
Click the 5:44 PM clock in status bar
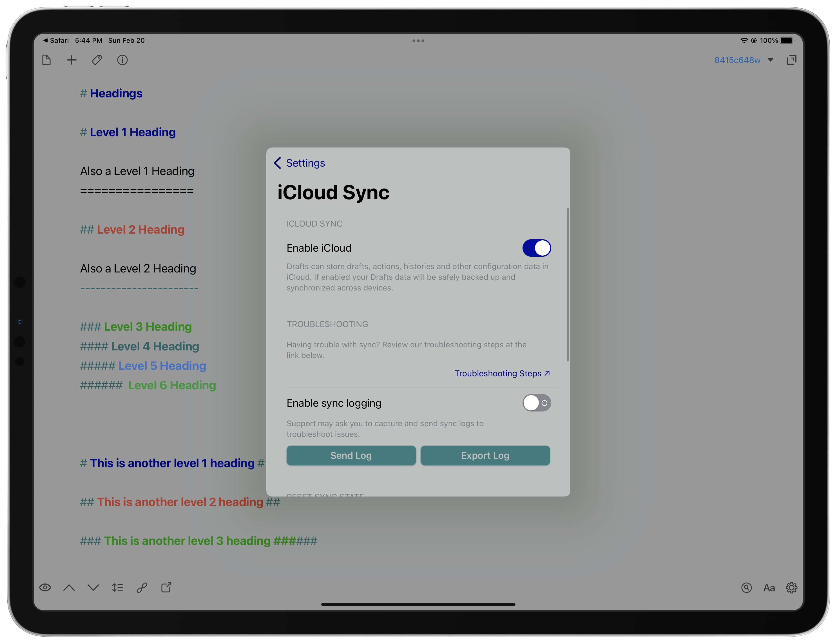pos(88,41)
